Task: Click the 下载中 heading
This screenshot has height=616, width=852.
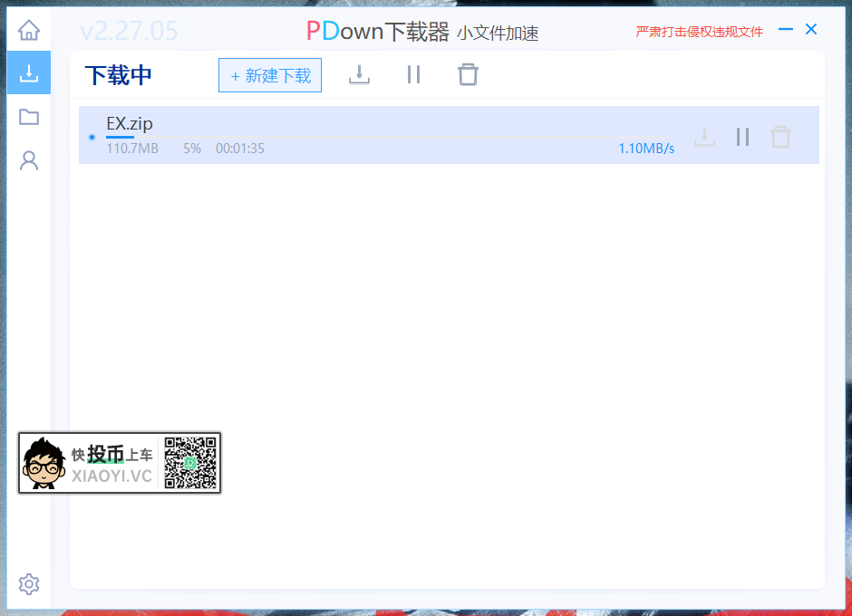Action: point(119,75)
